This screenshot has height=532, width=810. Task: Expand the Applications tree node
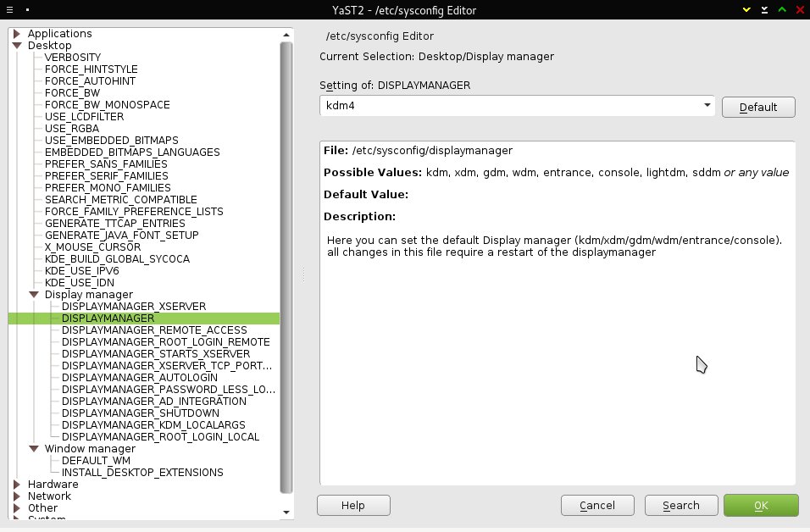tap(17, 34)
